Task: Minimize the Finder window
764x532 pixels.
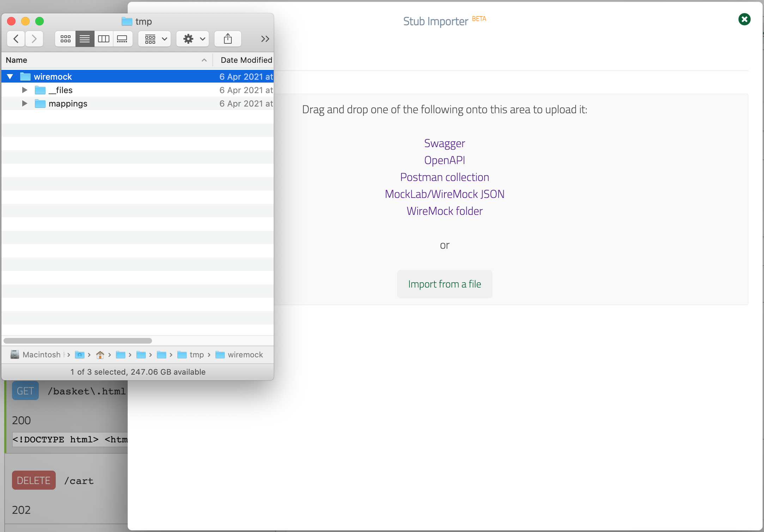Action: click(x=25, y=21)
